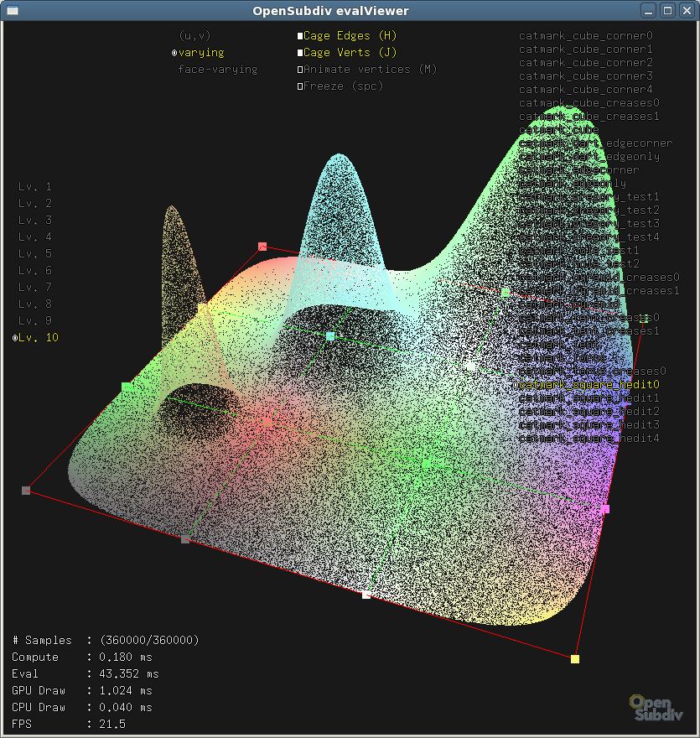This screenshot has width=700, height=738.
Task: Load the catmark_cube_corner0 model
Action: coord(585,36)
